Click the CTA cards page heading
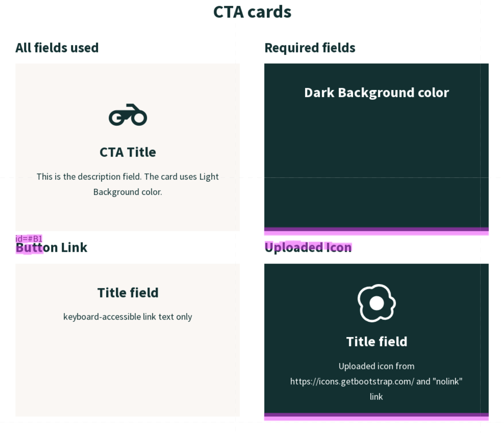Screen dimensions: 504x433 [252, 12]
